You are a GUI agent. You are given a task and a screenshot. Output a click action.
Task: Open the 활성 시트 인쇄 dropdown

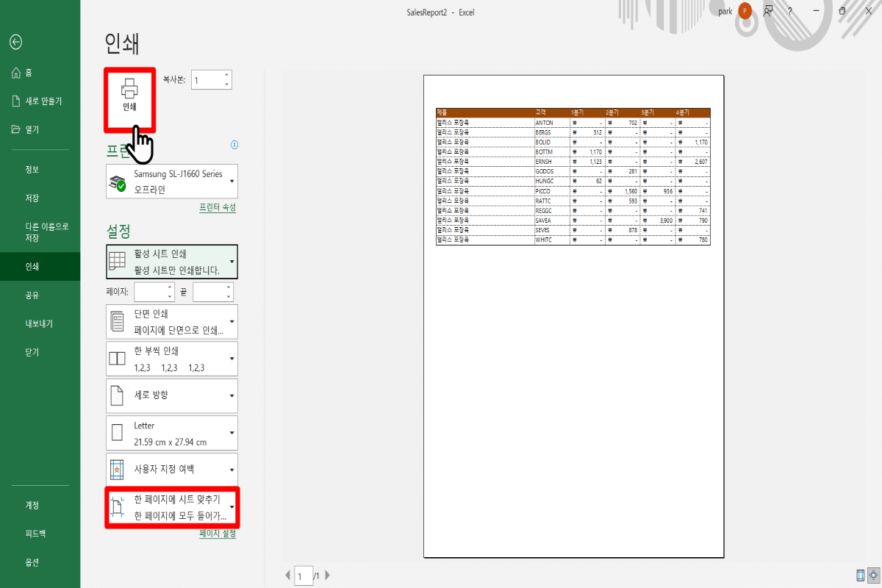click(x=172, y=262)
